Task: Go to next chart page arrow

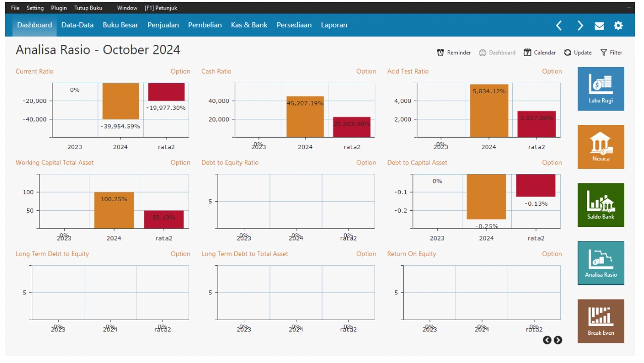Action: click(558, 340)
